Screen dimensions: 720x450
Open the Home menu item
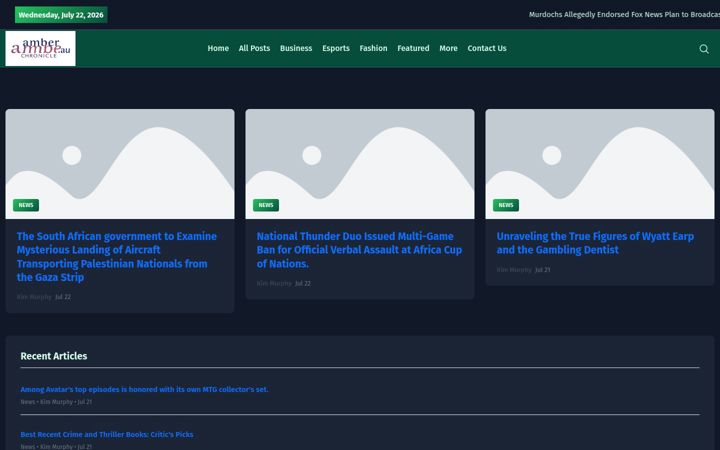[x=218, y=48]
